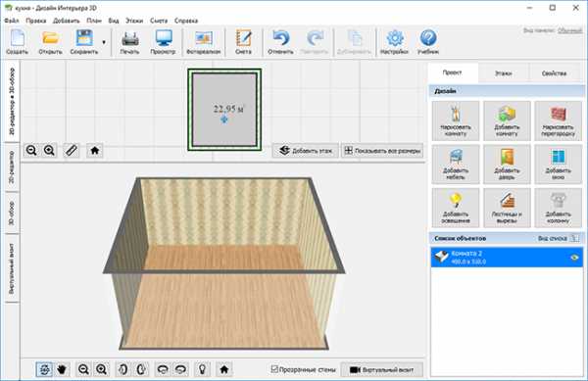Click the Показывать все размеры button
The width and height of the screenshot is (588, 381).
tap(382, 151)
